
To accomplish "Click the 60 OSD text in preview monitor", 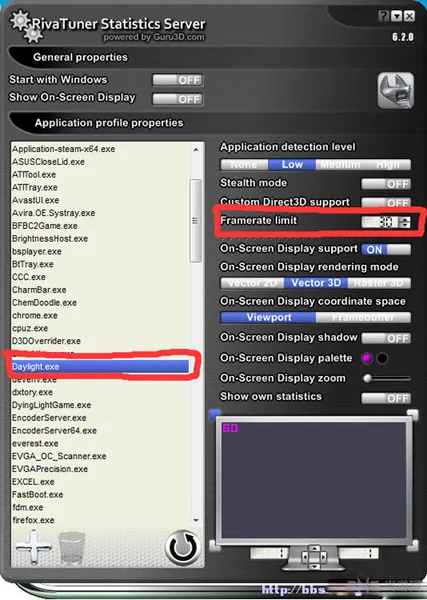I will click(x=230, y=428).
